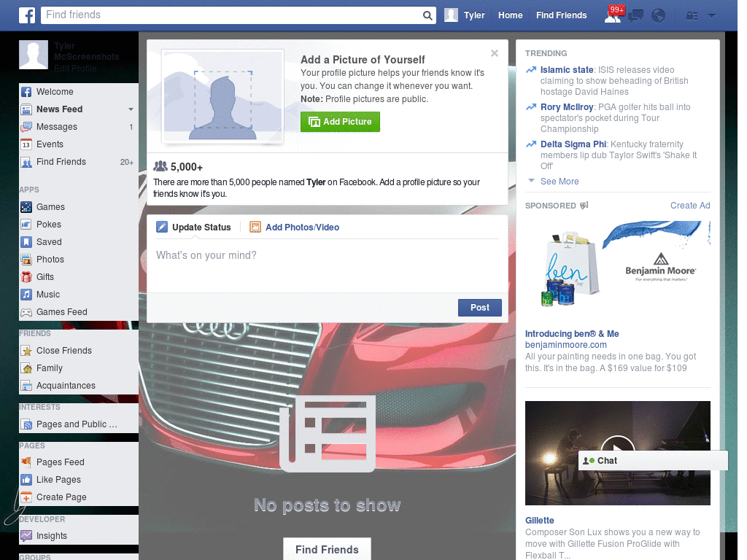The height and width of the screenshot is (560, 747).
Task: Open the account settings dropdown caret
Action: (711, 15)
